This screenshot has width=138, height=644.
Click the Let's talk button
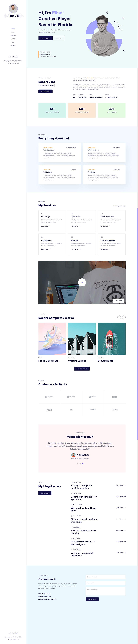tap(59, 38)
